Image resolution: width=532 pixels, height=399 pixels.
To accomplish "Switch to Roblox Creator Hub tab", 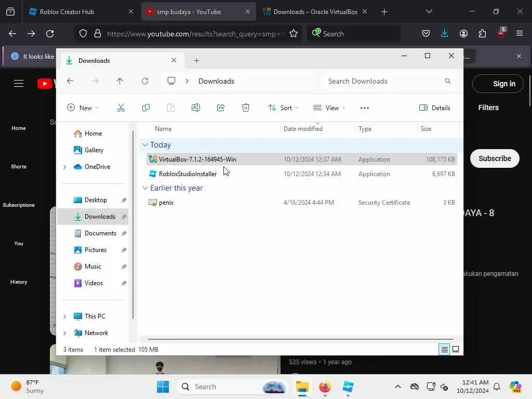I will [81, 12].
